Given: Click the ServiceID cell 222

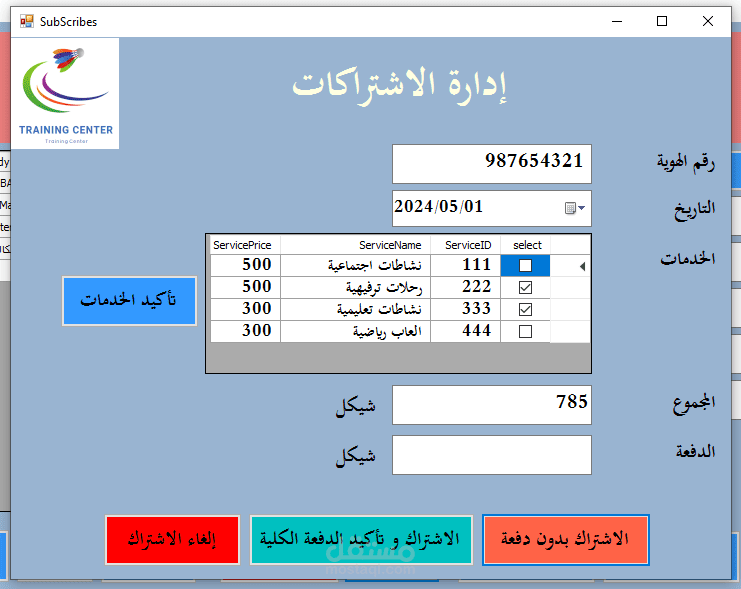Looking at the screenshot, I should [x=465, y=287].
